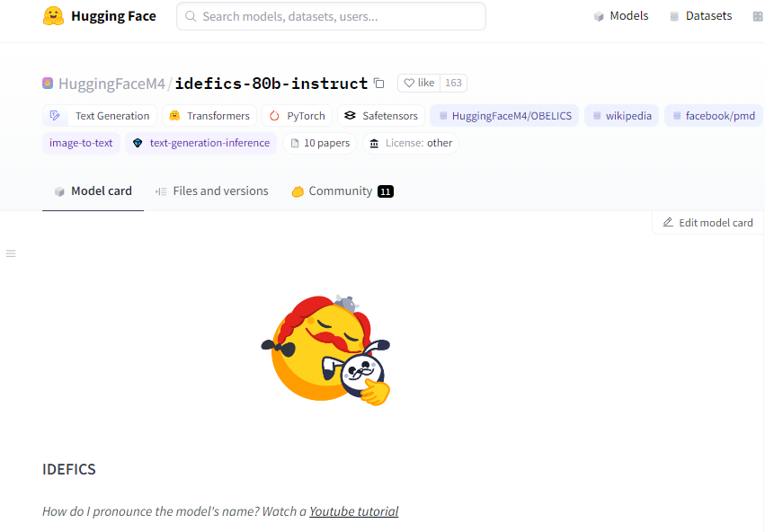This screenshot has width=765, height=532.
Task: Click the 10 papers document icon
Action: click(295, 144)
